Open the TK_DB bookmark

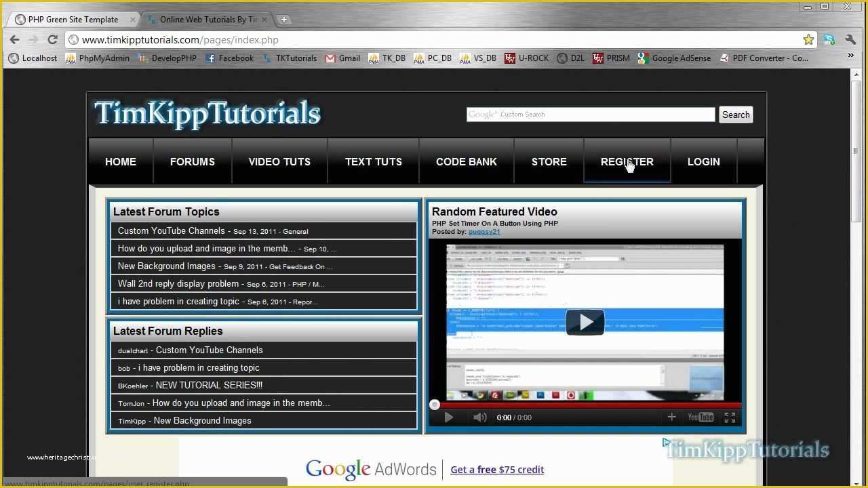[x=387, y=58]
